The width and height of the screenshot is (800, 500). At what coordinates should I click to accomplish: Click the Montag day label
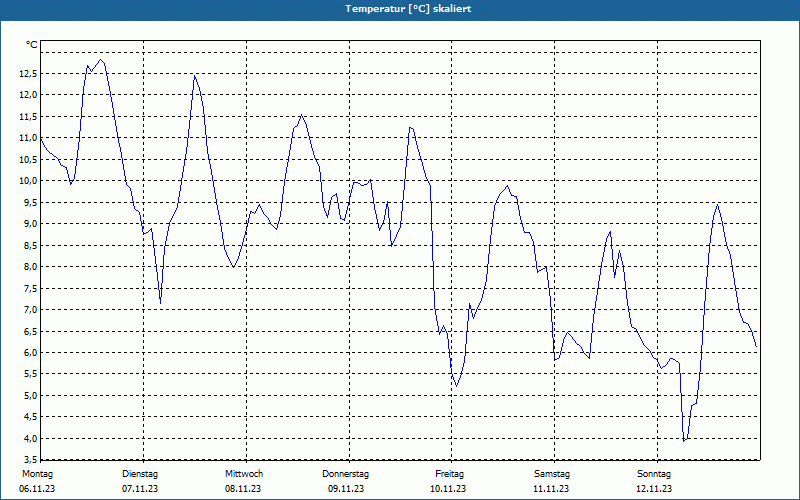37,474
